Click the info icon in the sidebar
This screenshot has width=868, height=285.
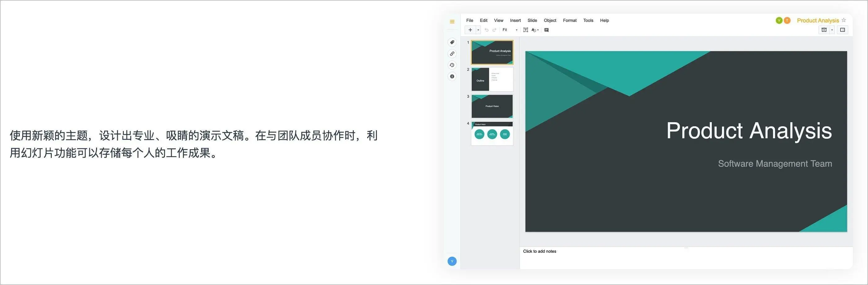452,77
